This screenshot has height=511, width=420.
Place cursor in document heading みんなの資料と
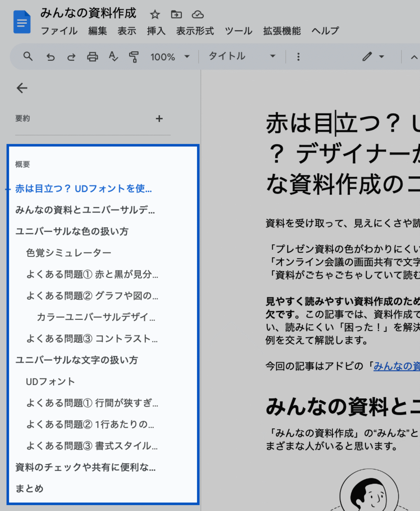[343, 406]
